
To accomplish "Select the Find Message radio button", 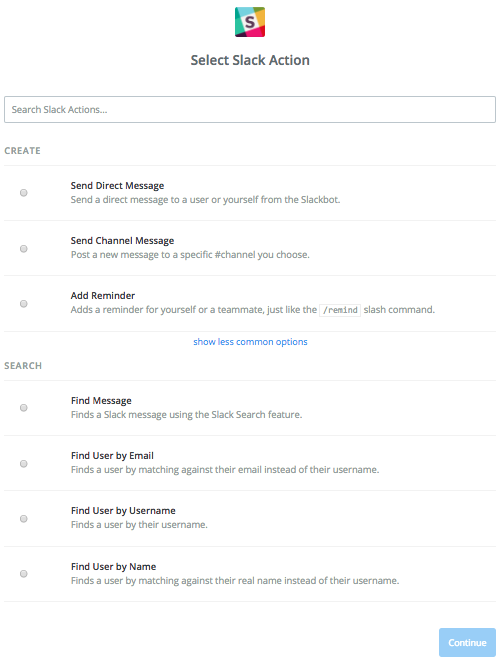I will [x=24, y=408].
